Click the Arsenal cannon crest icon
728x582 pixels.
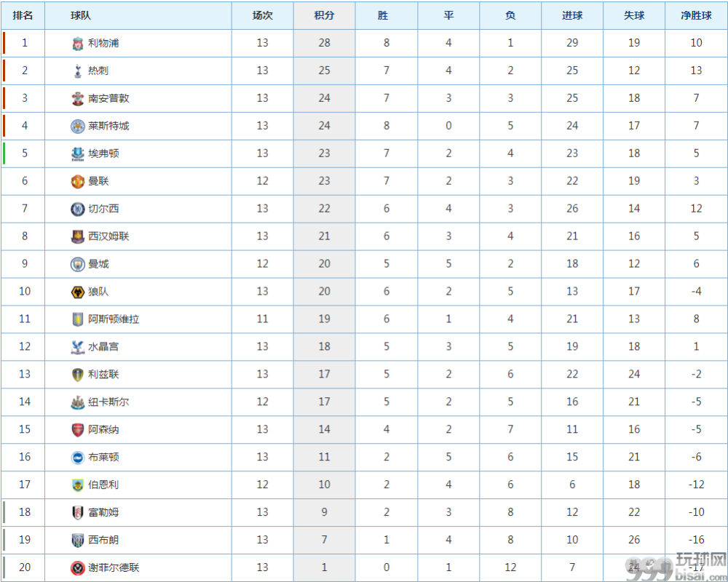click(78, 430)
